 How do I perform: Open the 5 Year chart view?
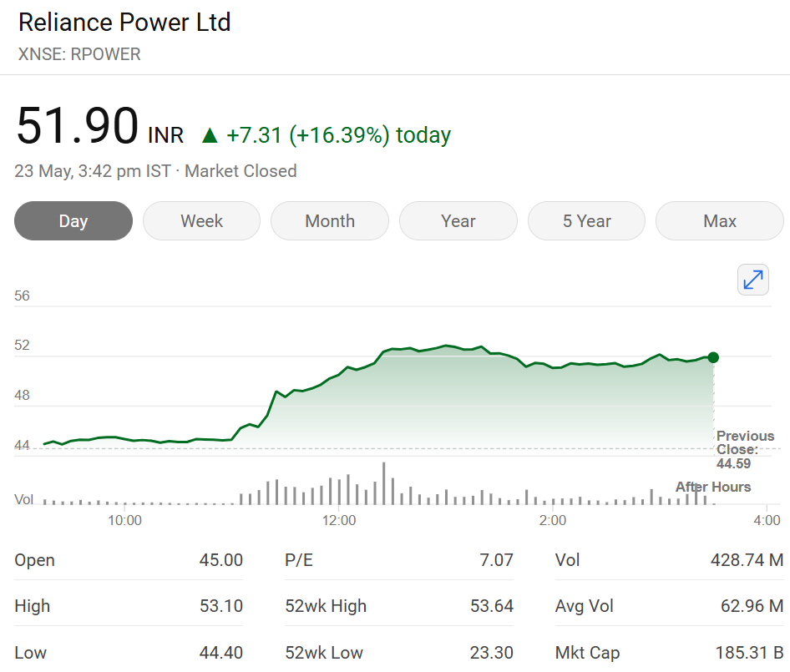pyautogui.click(x=586, y=220)
